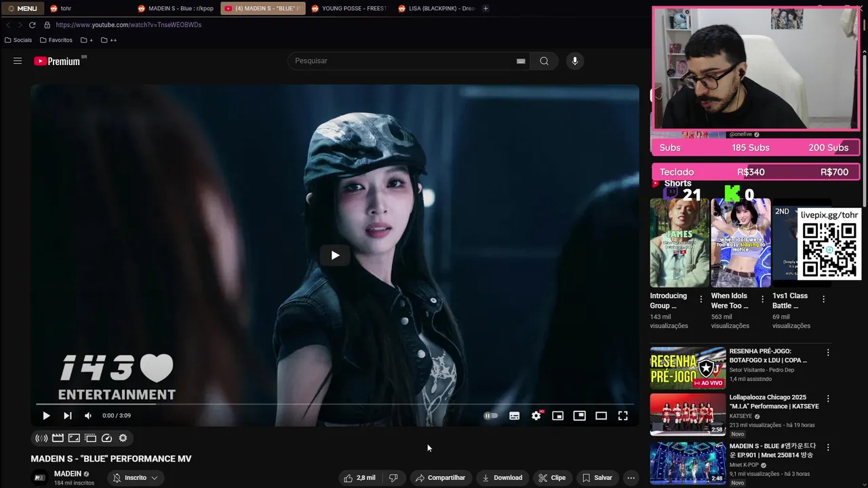The width and height of the screenshot is (868, 488).
Task: Open KATSEYE channel name link
Action: pos(741,416)
